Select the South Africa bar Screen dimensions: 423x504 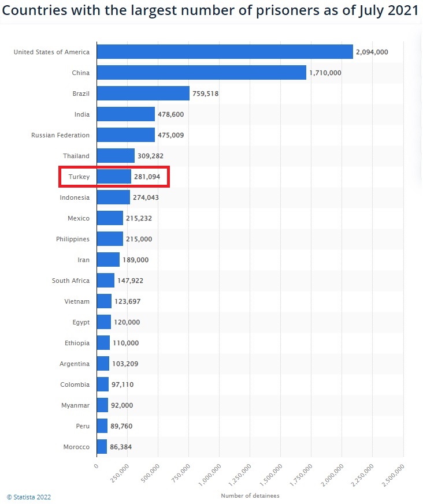[105, 281]
